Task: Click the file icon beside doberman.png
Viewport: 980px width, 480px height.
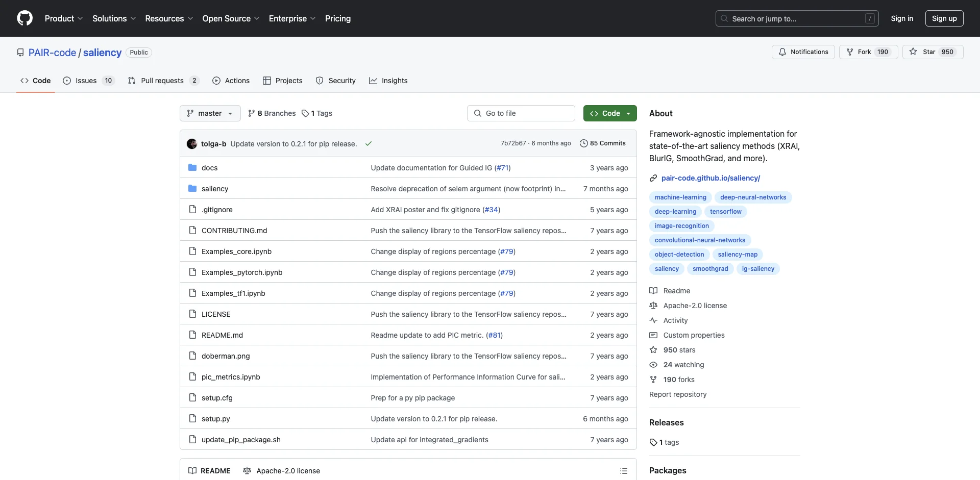Action: (x=192, y=356)
